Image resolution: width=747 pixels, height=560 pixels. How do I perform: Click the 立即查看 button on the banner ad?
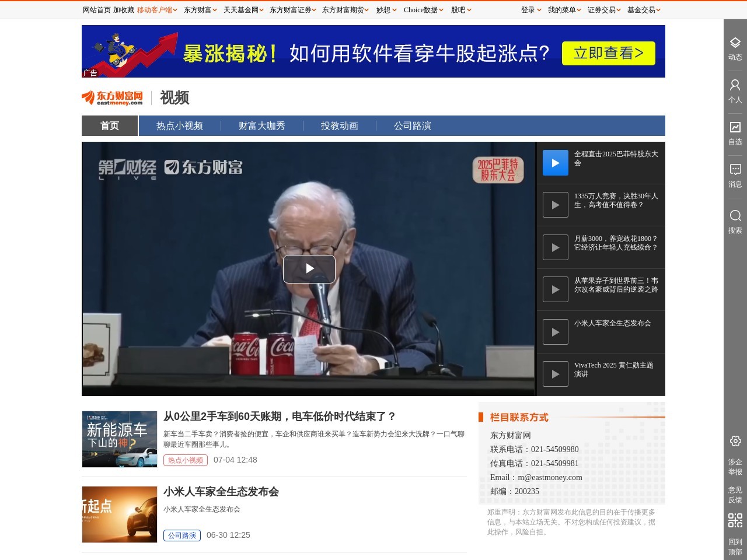point(609,53)
